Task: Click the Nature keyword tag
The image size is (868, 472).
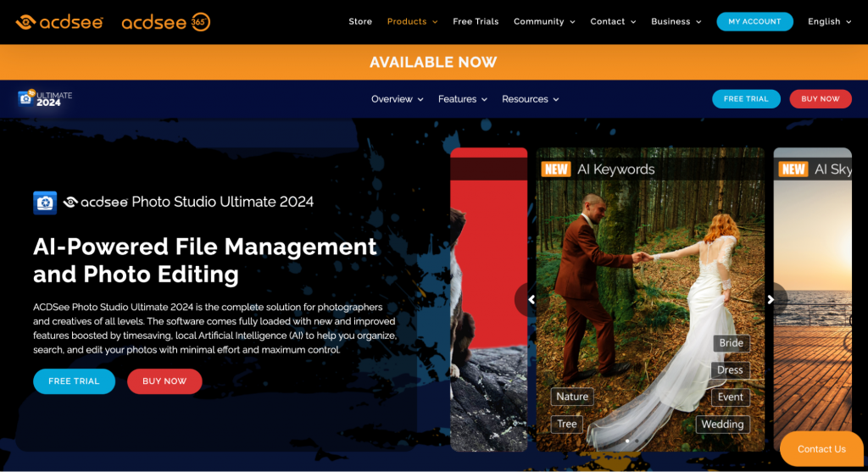Action: click(572, 397)
